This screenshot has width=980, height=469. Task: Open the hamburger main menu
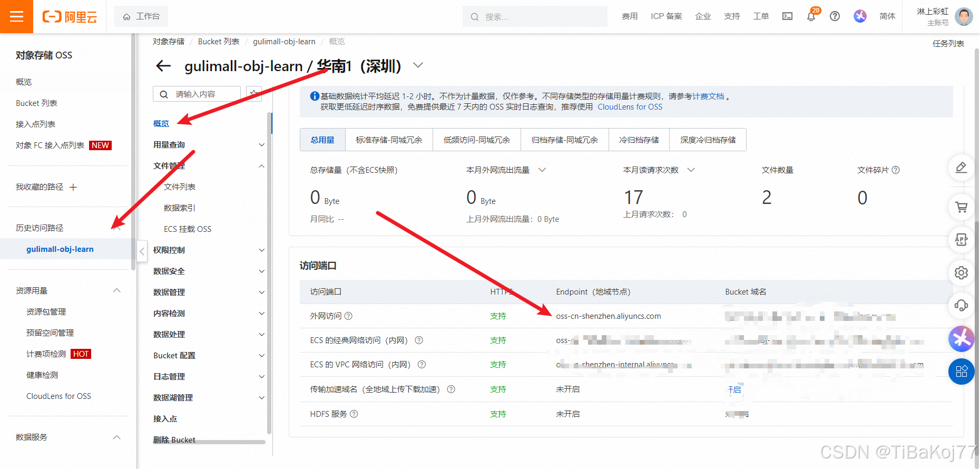pos(16,16)
